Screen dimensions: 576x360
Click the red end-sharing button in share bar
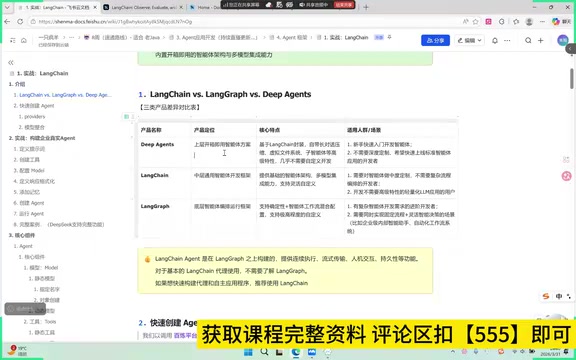344,5
